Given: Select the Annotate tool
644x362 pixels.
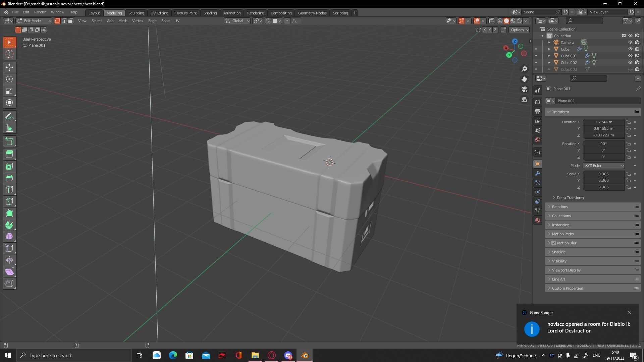Looking at the screenshot, I should (9, 116).
